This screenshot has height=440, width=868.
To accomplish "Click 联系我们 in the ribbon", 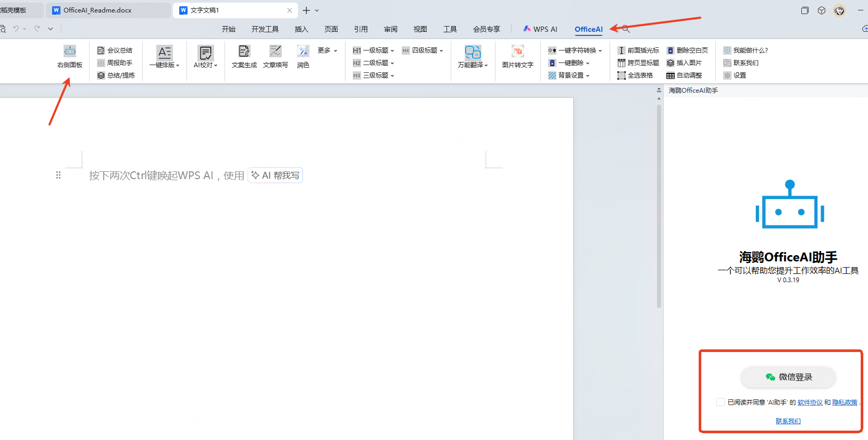I will pyautogui.click(x=741, y=63).
